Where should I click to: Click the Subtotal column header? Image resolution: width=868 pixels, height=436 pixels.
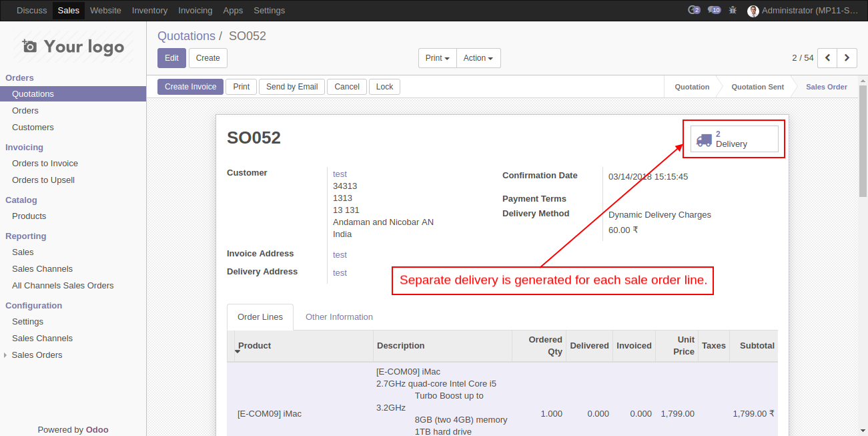[x=754, y=346]
